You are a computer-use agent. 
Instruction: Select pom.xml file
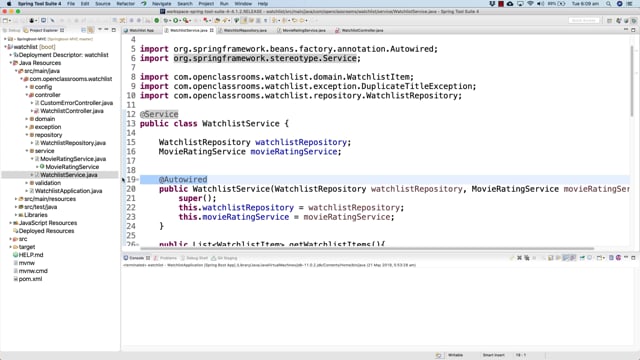(30, 279)
